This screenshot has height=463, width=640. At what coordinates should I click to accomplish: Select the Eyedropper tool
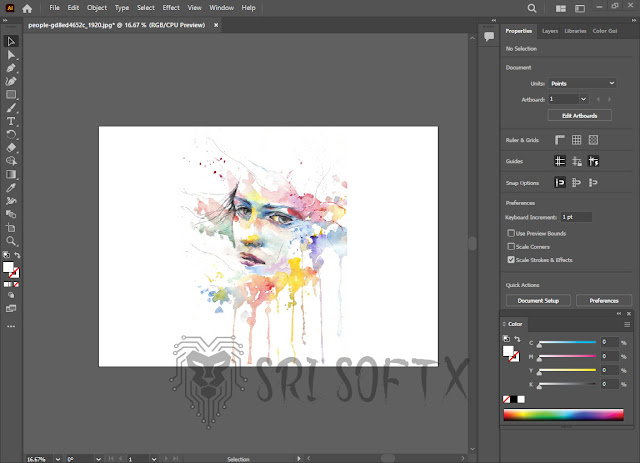click(11, 187)
